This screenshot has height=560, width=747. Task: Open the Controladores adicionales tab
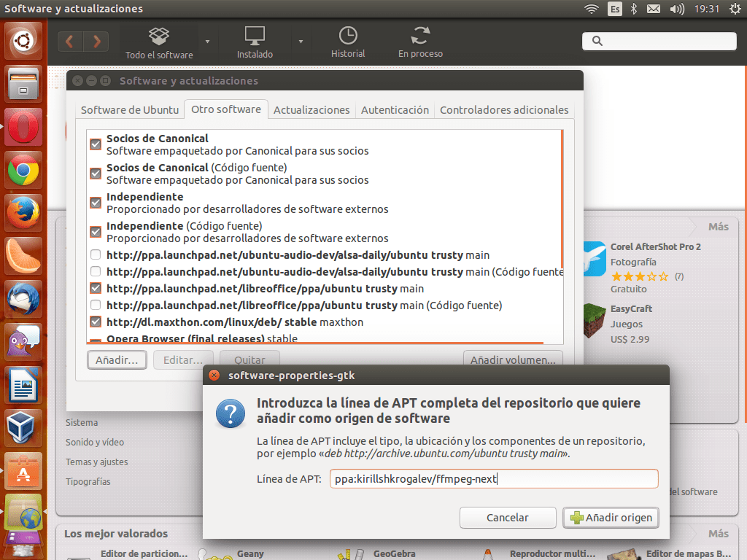point(504,110)
